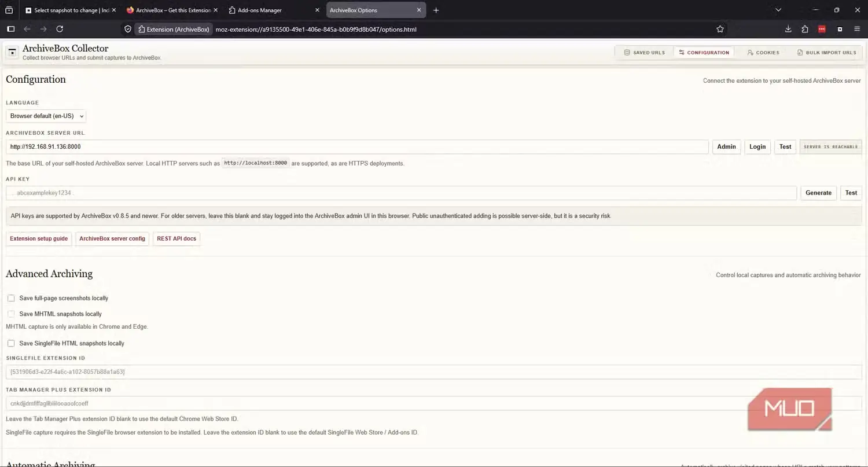The image size is (868, 467).
Task: Go back with the back arrow
Action: 27,29
